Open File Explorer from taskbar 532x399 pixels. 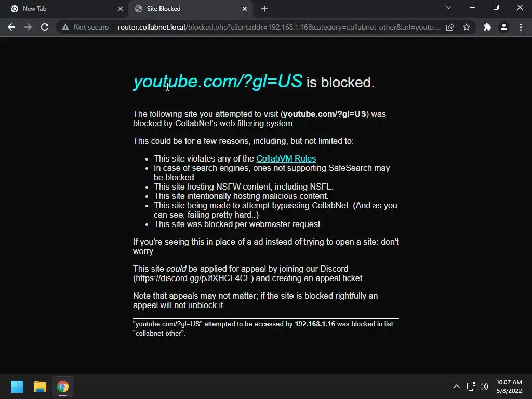pos(39,387)
